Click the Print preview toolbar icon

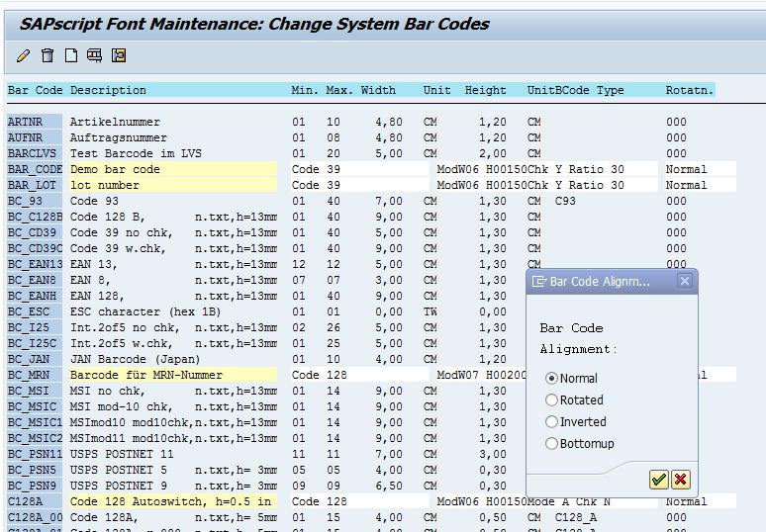(x=94, y=55)
